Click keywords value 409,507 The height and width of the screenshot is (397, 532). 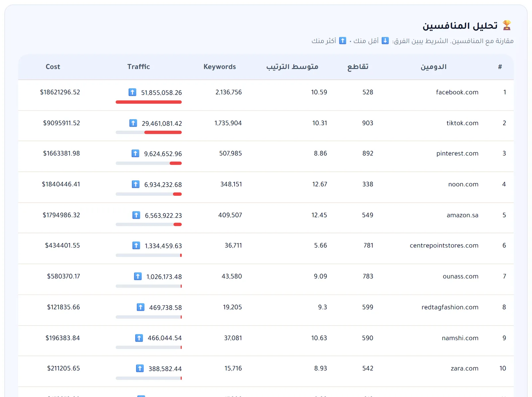230,215
